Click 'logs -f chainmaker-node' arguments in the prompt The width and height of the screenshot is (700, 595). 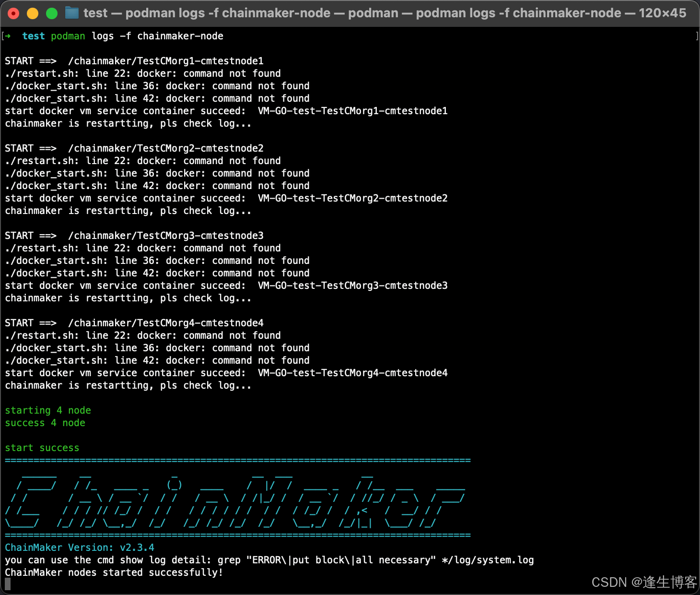click(157, 36)
